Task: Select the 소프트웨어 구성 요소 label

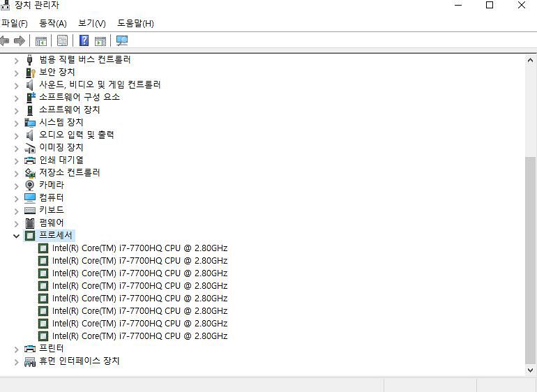Action: pos(80,97)
